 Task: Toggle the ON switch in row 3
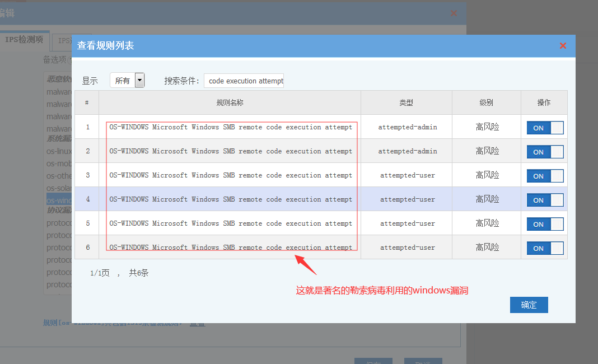(x=545, y=176)
